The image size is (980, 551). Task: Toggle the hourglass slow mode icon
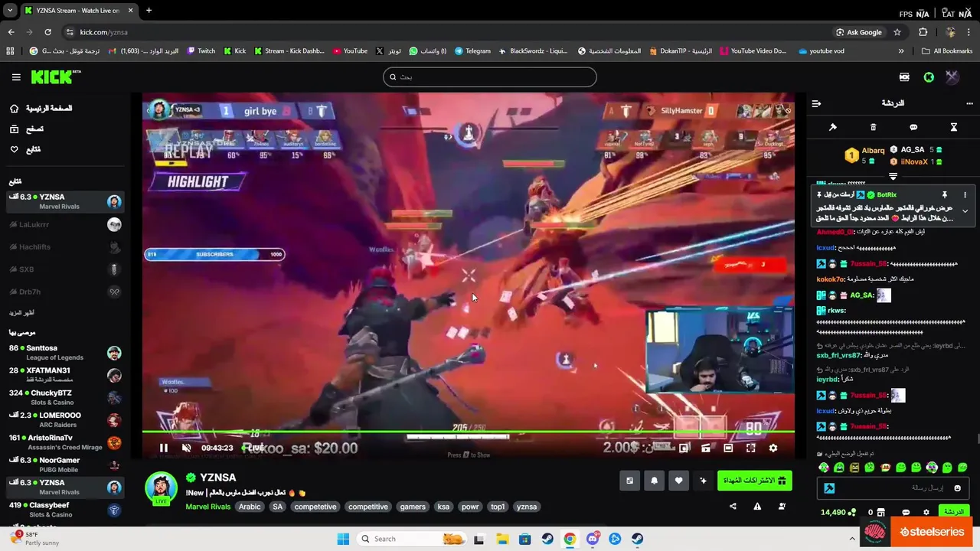pyautogui.click(x=954, y=127)
